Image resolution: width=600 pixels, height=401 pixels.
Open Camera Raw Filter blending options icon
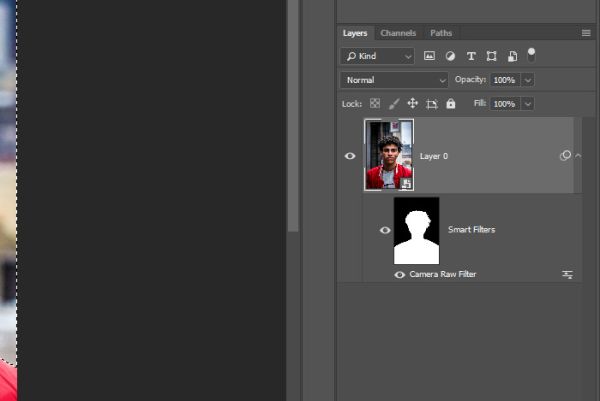567,274
